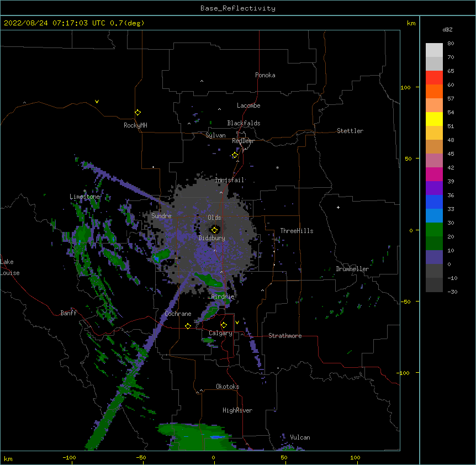Click the km unit label at top right
476x465 pixels.
(411, 23)
